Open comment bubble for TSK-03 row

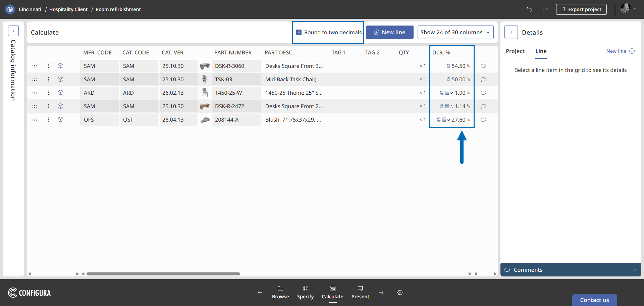pyautogui.click(x=483, y=80)
